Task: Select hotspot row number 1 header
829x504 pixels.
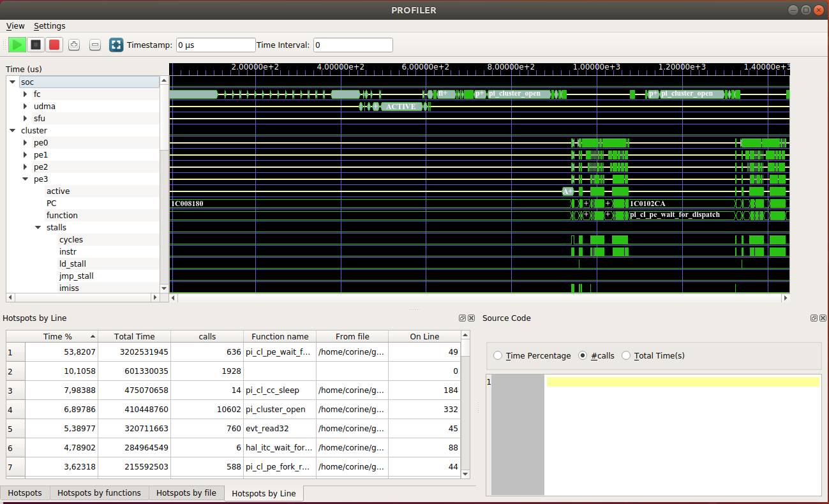Action: (15, 352)
